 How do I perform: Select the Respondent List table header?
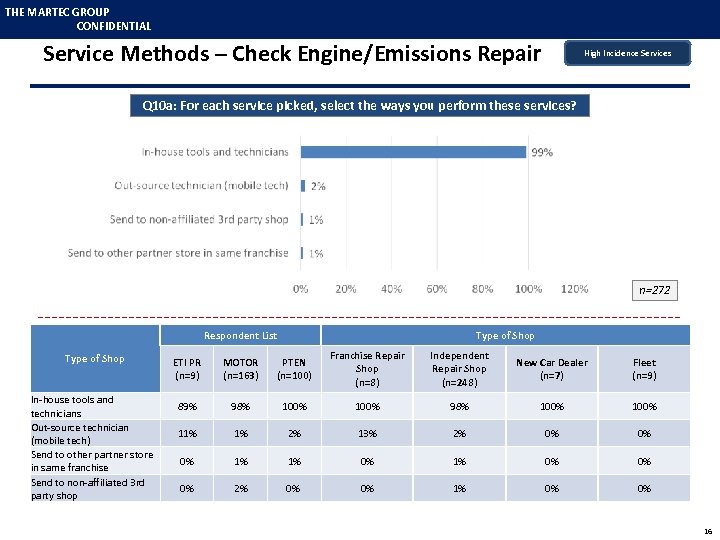(x=240, y=336)
